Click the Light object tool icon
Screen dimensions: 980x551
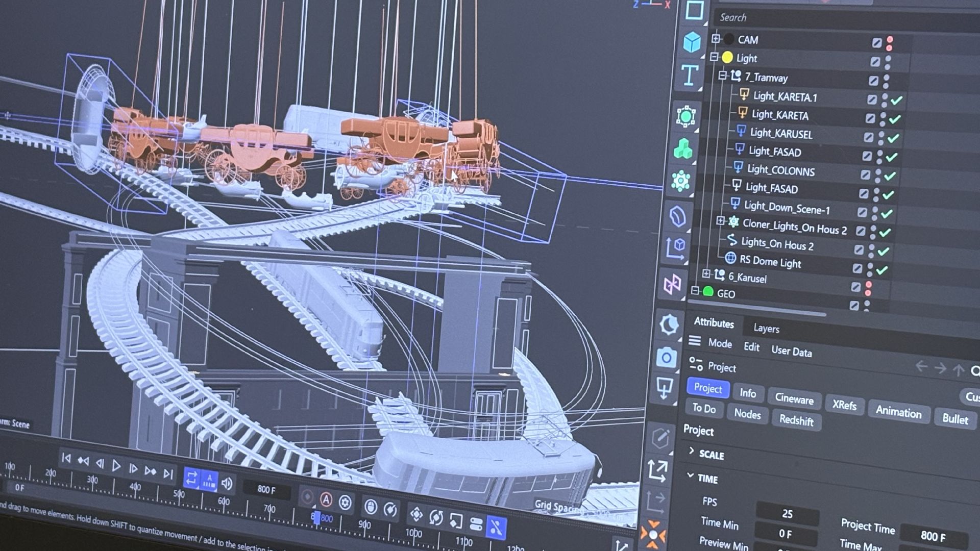[x=664, y=388]
